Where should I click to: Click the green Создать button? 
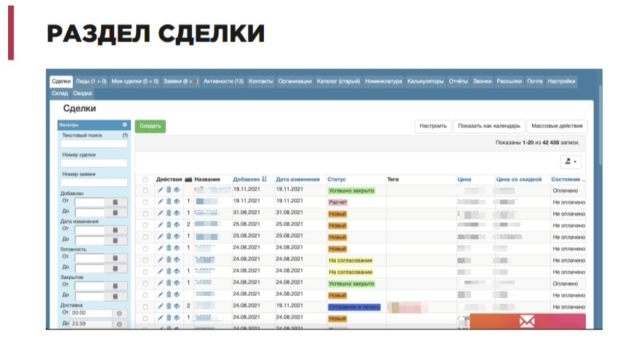coord(150,126)
